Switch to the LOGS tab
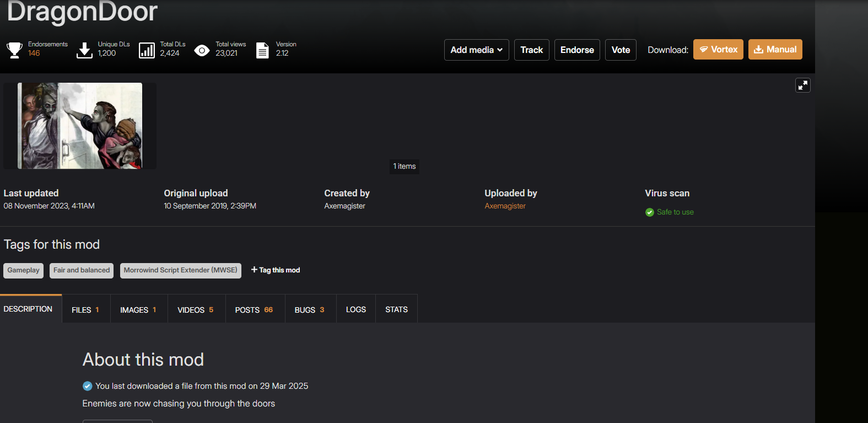 [x=356, y=309]
